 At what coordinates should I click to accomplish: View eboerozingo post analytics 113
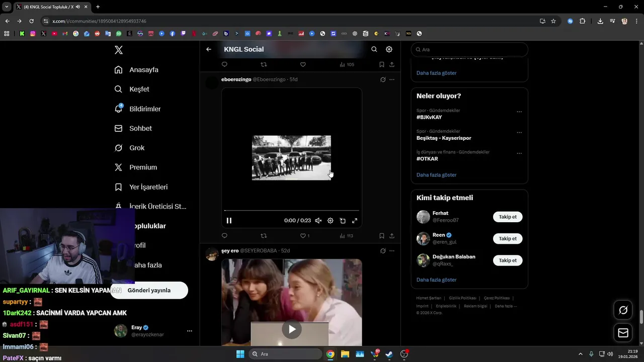(x=346, y=235)
